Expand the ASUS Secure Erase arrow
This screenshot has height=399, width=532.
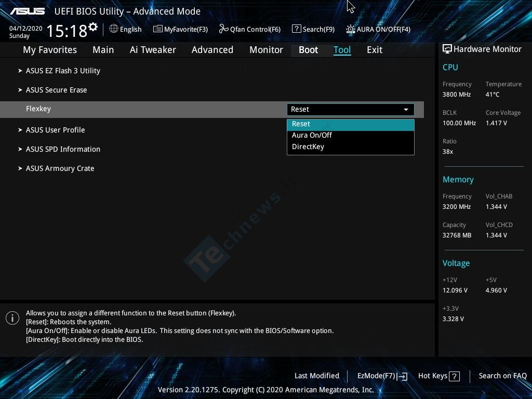[20, 90]
